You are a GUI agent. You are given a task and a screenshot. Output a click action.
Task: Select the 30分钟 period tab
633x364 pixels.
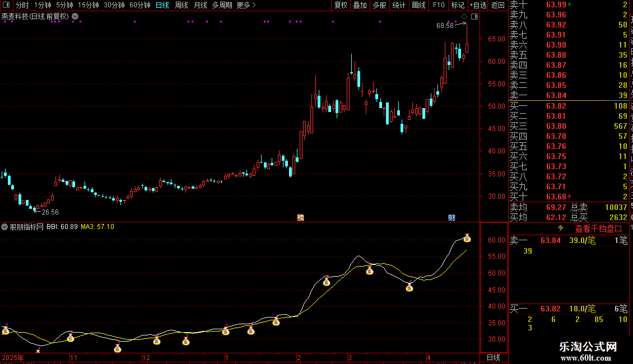(114, 5)
